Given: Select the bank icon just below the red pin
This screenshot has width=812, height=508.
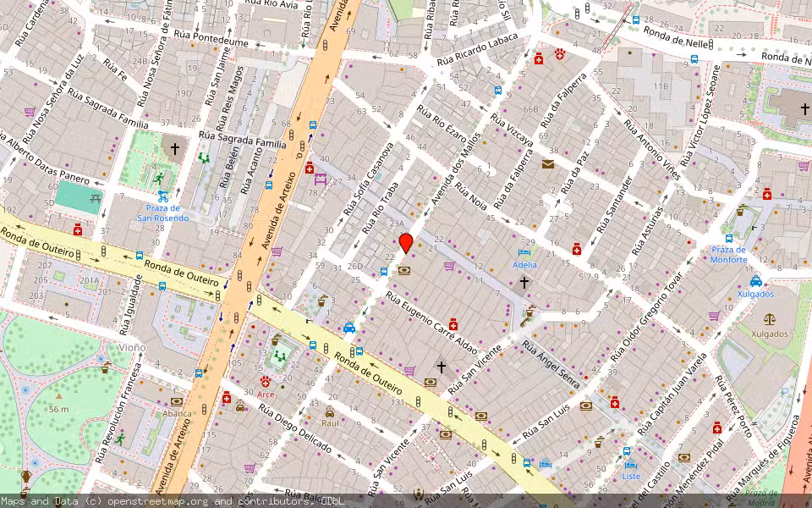Looking at the screenshot, I should [404, 271].
